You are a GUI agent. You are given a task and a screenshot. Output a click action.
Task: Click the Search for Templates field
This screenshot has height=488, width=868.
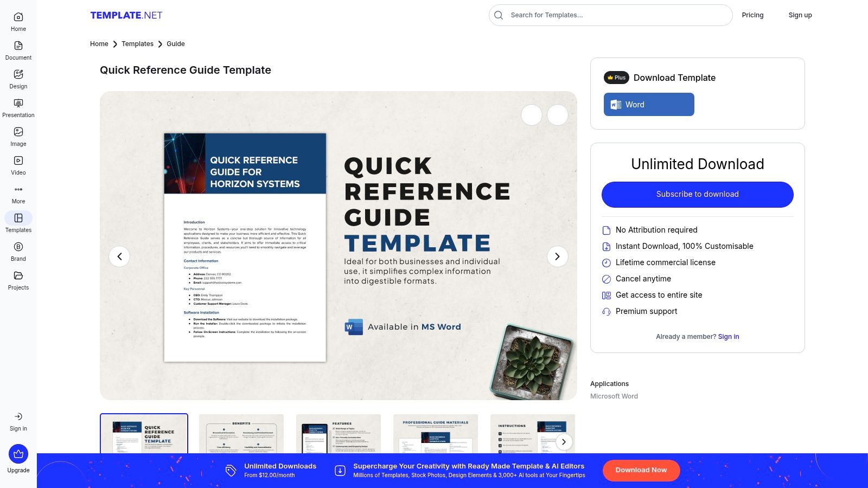(x=610, y=15)
